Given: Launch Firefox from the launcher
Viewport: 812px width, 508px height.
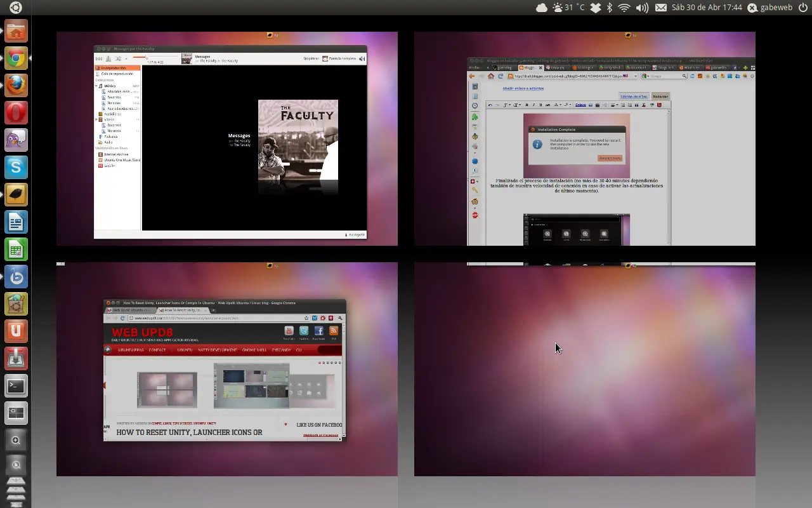Looking at the screenshot, I should pos(16,85).
